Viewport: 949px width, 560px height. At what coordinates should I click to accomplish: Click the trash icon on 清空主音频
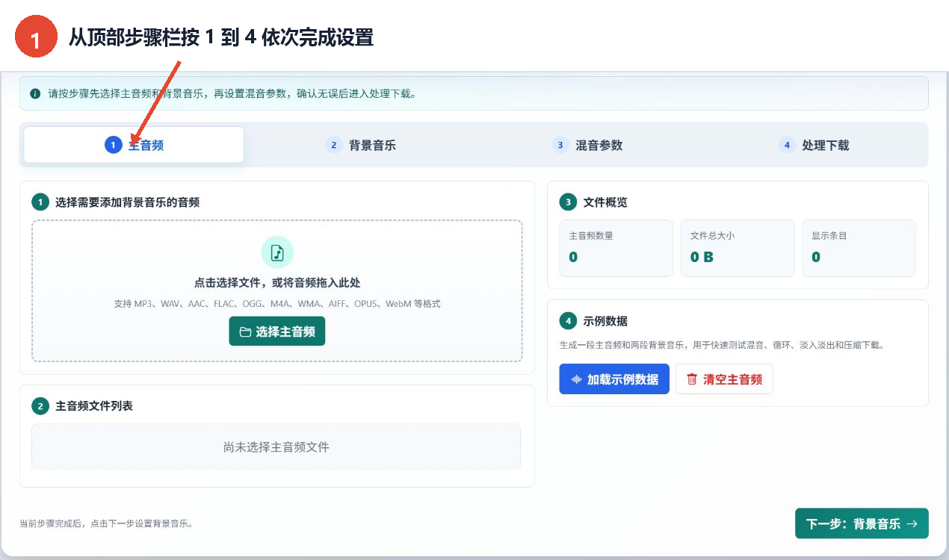[691, 379]
